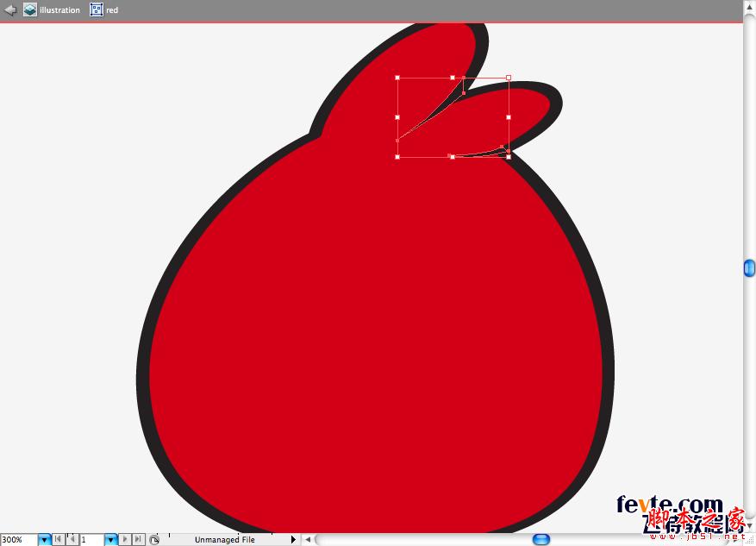The width and height of the screenshot is (756, 546).
Task: Go to next artboard button
Action: pyautogui.click(x=125, y=539)
